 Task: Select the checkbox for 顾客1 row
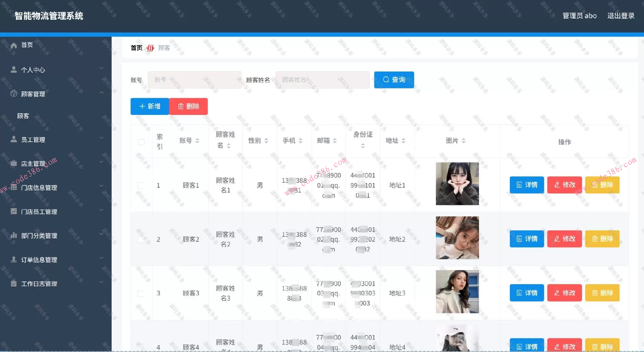[141, 185]
